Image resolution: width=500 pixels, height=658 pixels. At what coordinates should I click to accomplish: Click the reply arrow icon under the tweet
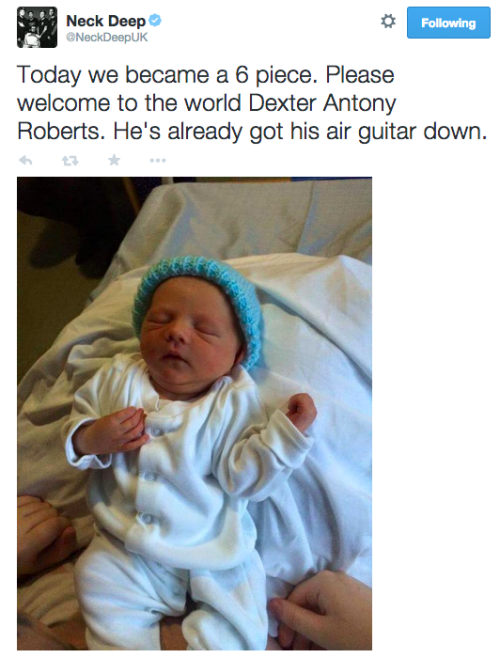coord(26,160)
